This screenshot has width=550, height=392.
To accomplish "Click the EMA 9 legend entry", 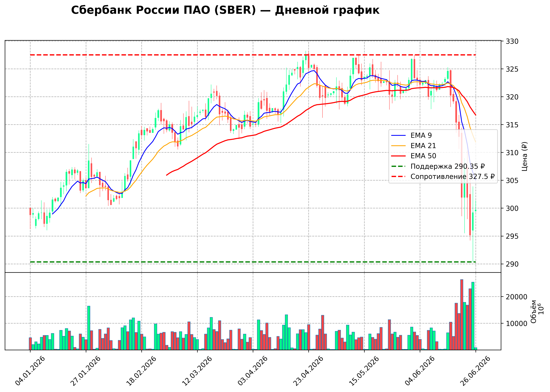I will point(412,135).
